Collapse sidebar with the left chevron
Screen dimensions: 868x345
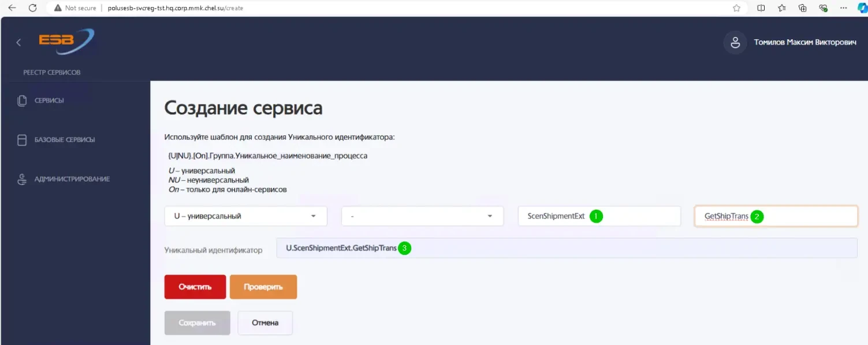click(18, 42)
